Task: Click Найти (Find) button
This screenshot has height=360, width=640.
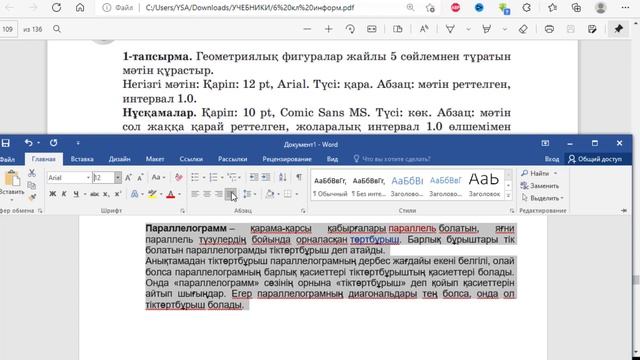Action: 539,173
